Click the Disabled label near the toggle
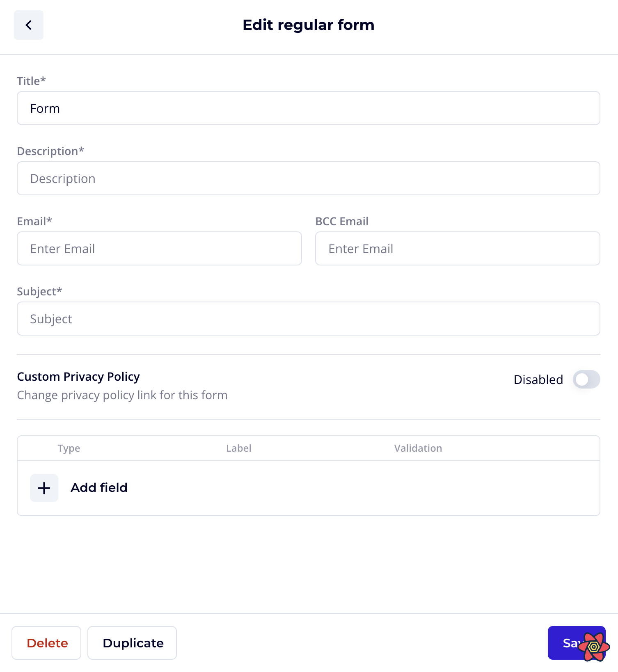 [x=538, y=380]
